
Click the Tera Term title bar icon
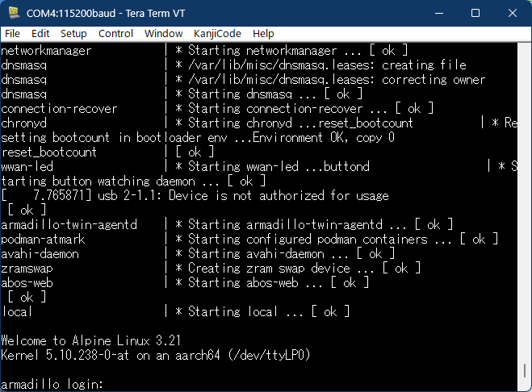(13, 13)
